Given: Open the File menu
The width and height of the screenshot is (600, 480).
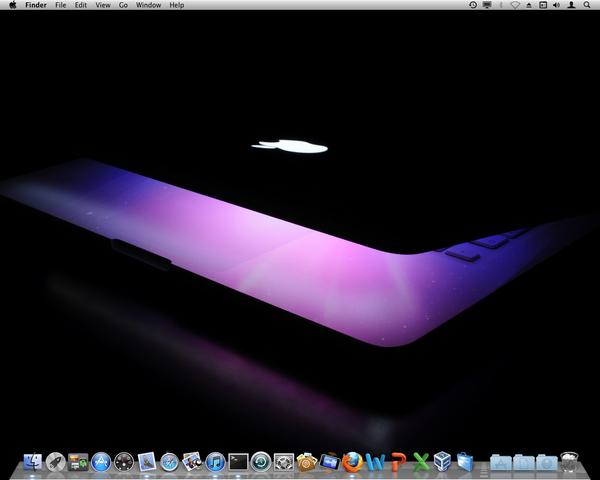Looking at the screenshot, I should (60, 5).
